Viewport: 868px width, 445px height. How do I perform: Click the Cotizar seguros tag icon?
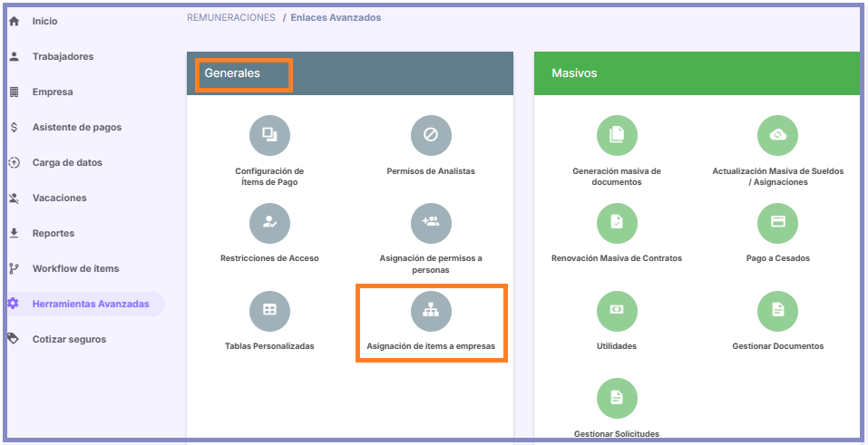coord(14,339)
